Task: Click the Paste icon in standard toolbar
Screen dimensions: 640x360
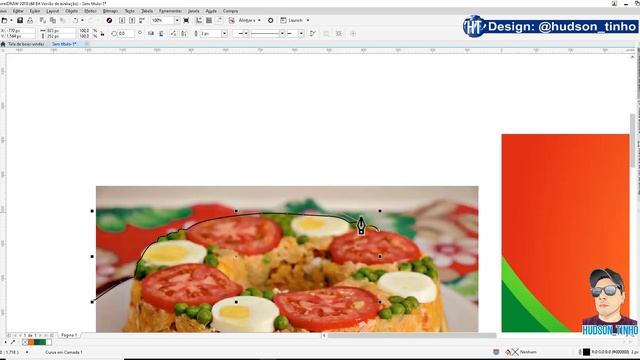Action: pyautogui.click(x=62, y=20)
